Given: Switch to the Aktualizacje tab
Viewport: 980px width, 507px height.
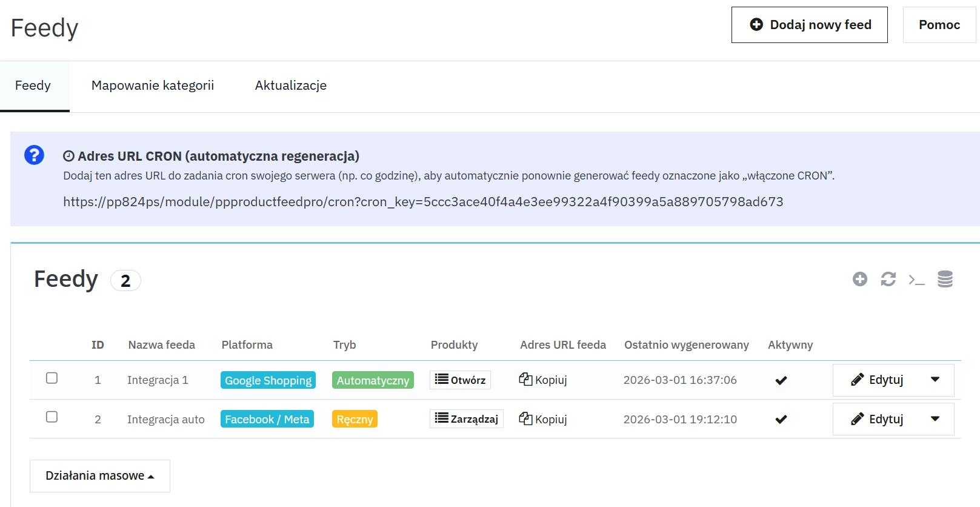Looking at the screenshot, I should 291,86.
